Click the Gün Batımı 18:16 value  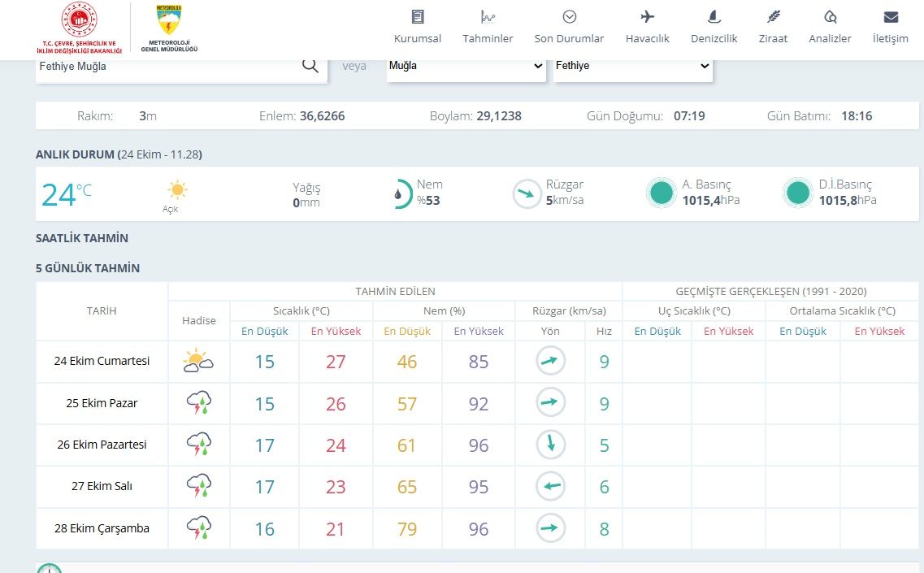(857, 116)
